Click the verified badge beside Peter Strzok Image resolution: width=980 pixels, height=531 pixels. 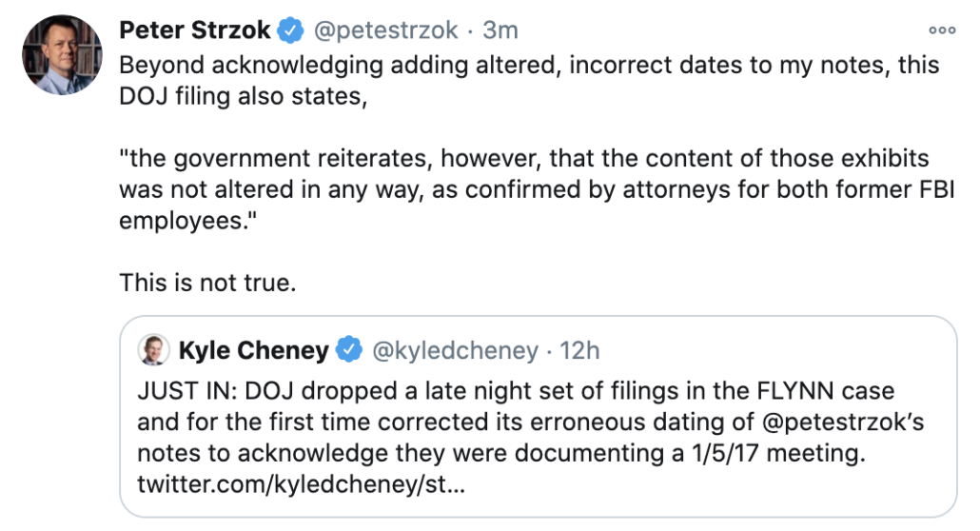[290, 30]
